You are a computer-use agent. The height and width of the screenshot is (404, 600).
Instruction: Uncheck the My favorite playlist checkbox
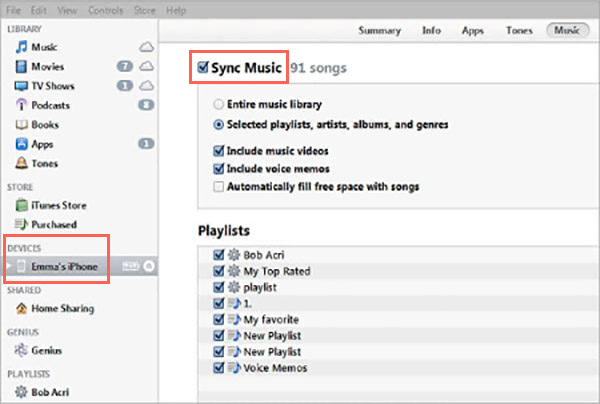point(218,319)
